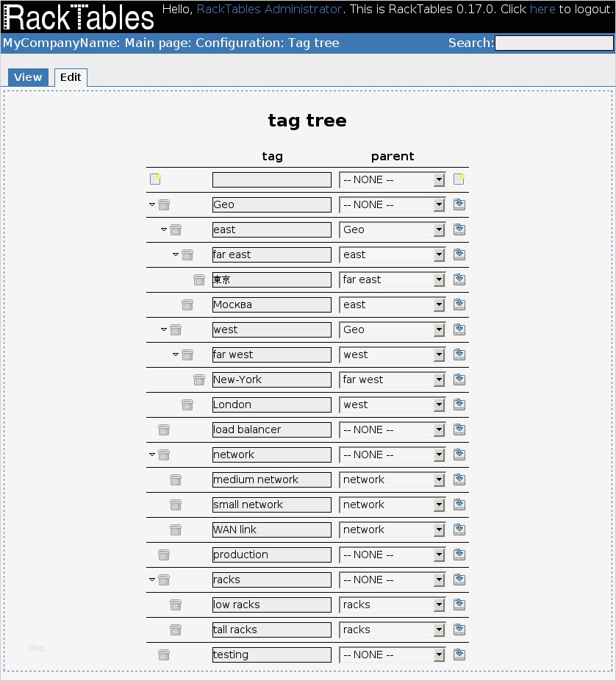Click the 'here' logout link
The width and height of the screenshot is (616, 681).
point(542,9)
